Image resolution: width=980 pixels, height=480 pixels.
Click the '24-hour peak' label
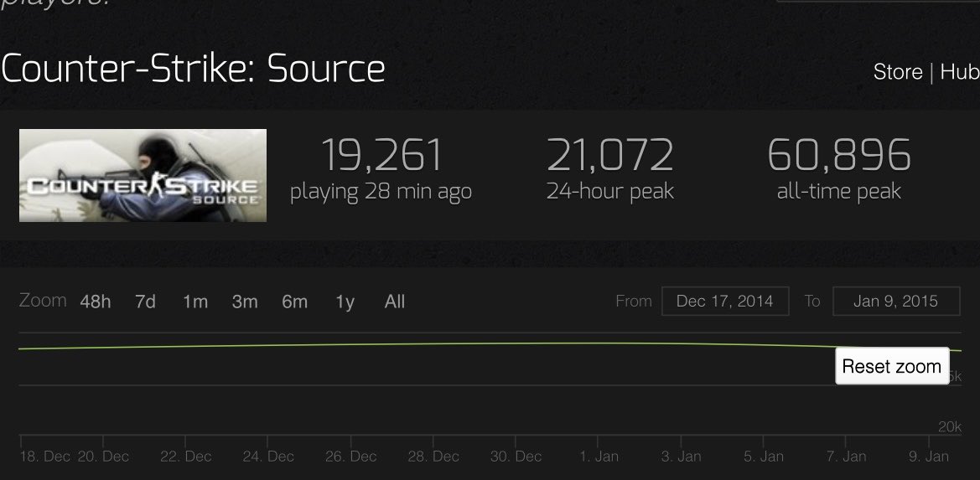[610, 191]
